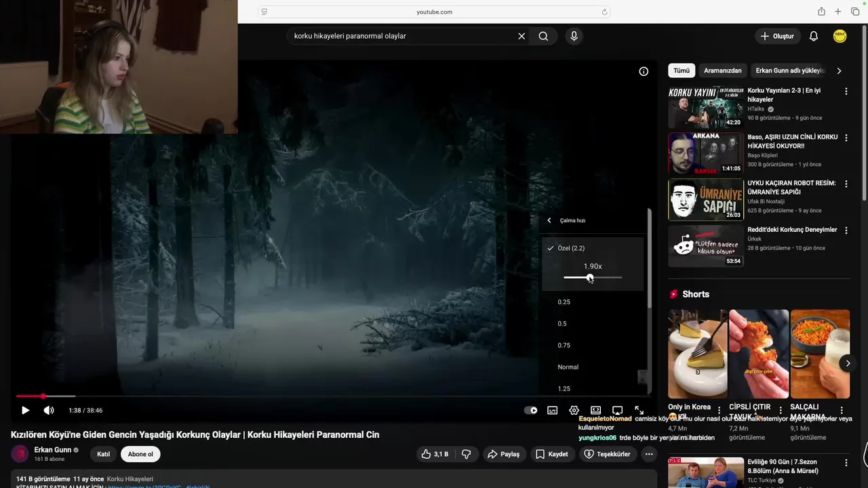Select the Tümü filter chip
This screenshot has height=488, width=868.
[x=682, y=70]
